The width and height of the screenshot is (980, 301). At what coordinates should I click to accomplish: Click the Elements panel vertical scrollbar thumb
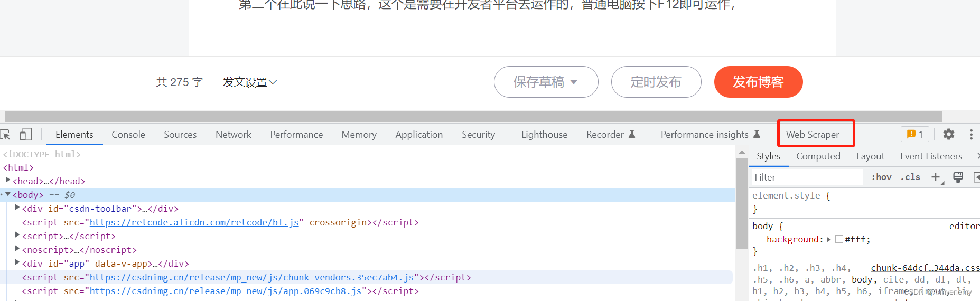click(742, 203)
